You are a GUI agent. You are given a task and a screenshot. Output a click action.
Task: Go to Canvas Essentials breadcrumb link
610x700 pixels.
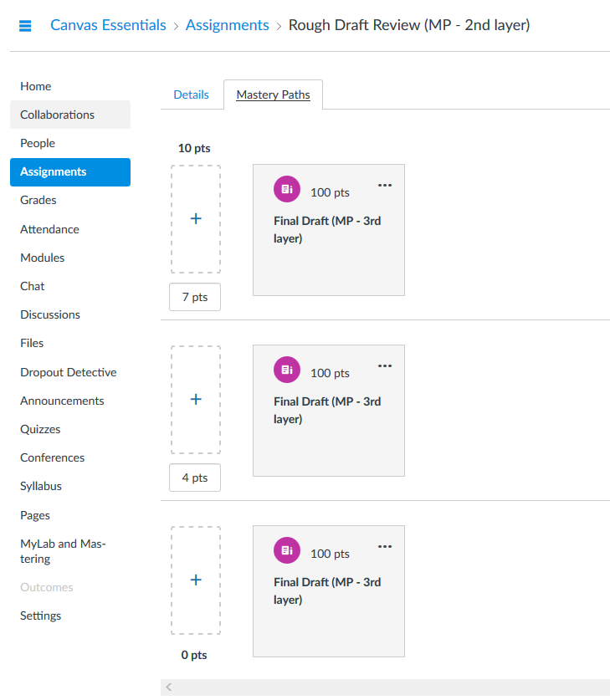(x=108, y=25)
